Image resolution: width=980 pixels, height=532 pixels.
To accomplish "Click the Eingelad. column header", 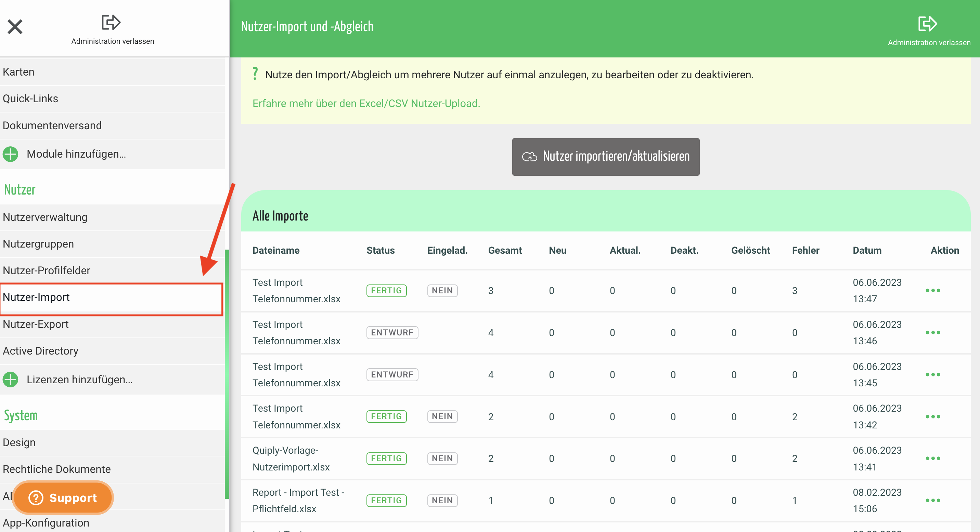I will 447,250.
